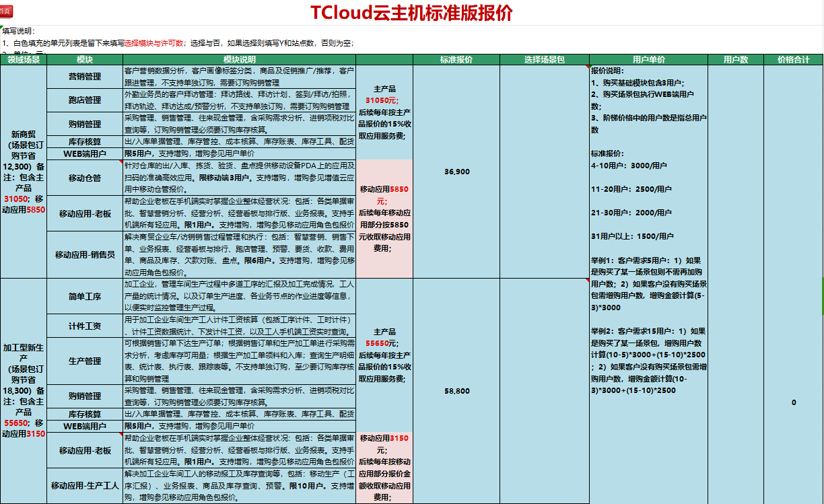This screenshot has height=504, width=824.
Task: Select the 主产品 55650元 pricing cell
Action: tap(384, 355)
